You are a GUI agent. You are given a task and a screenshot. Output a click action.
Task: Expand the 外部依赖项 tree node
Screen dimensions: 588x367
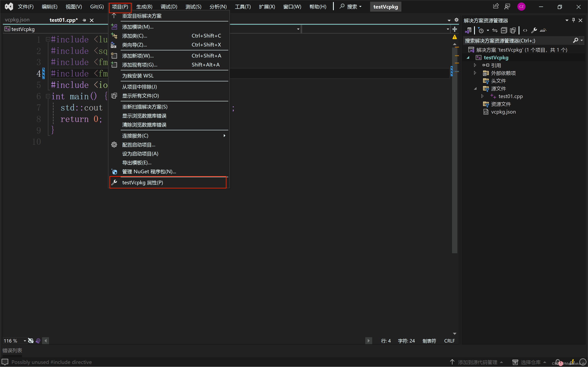(x=475, y=73)
